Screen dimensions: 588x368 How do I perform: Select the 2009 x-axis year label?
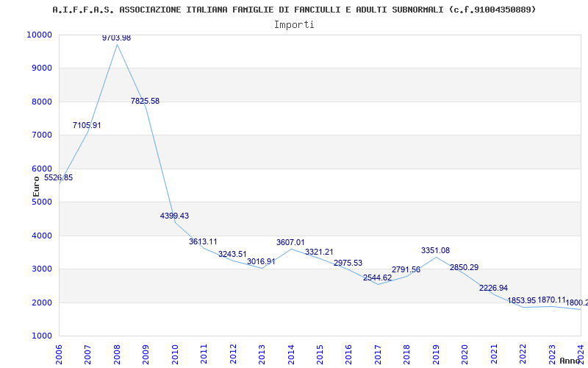click(x=146, y=354)
